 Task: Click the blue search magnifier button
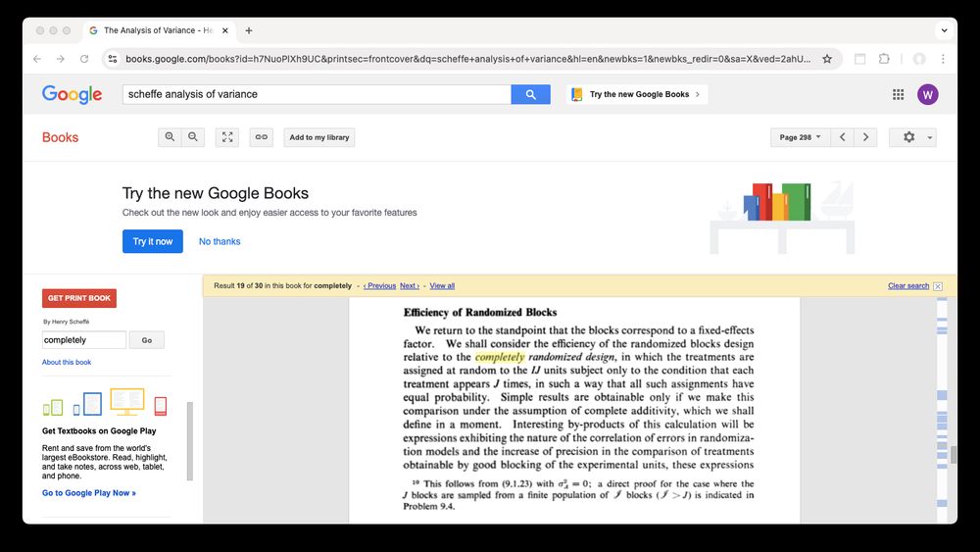coord(530,94)
